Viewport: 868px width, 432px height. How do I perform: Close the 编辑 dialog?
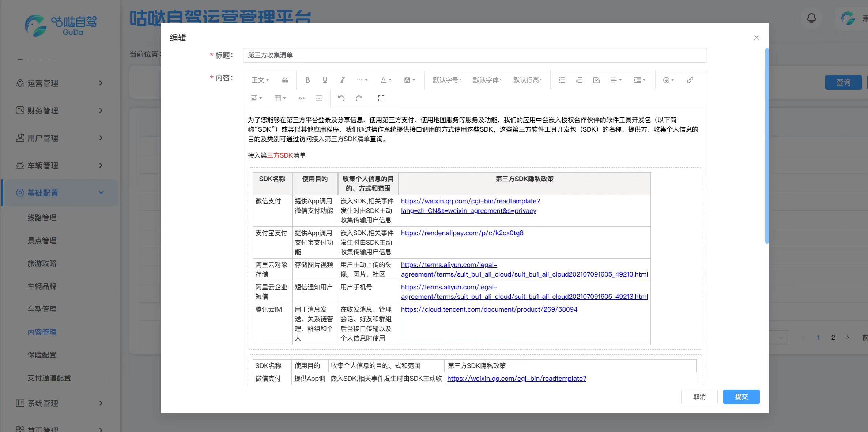[756, 37]
